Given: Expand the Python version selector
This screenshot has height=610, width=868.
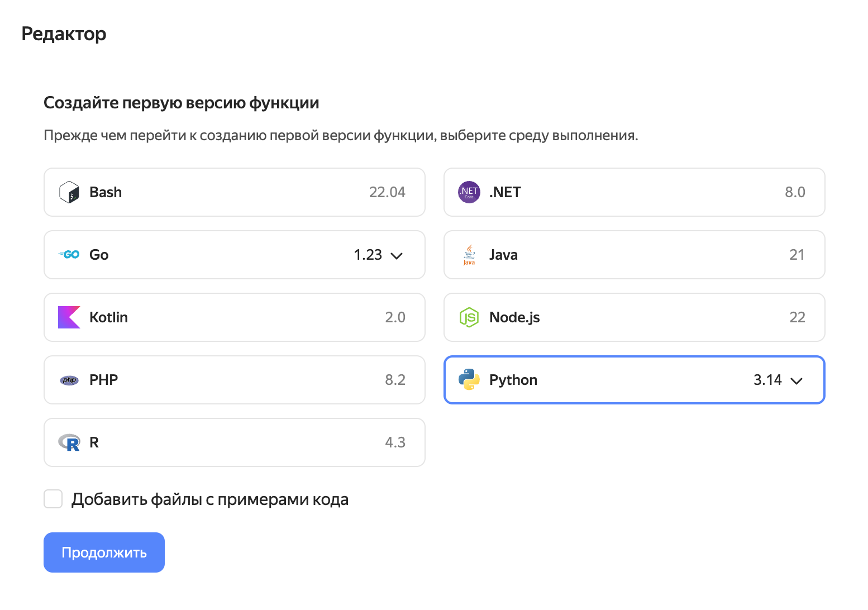Looking at the screenshot, I should pos(797,380).
